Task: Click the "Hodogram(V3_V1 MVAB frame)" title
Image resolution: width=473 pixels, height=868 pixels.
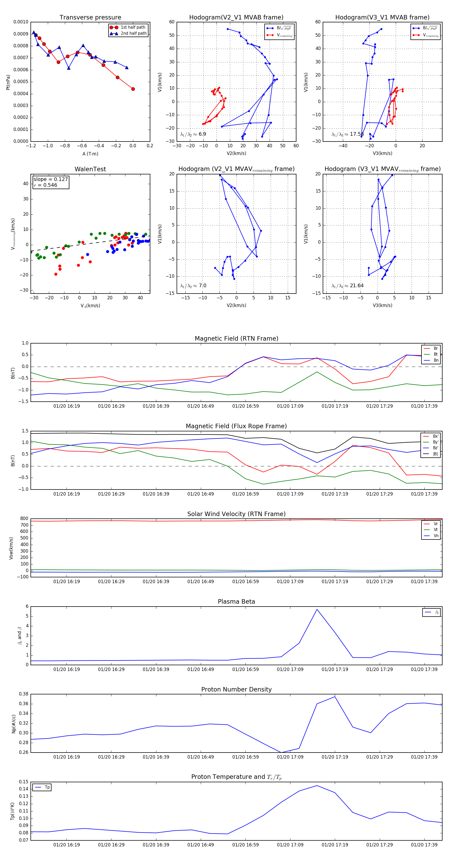Action: pos(382,18)
